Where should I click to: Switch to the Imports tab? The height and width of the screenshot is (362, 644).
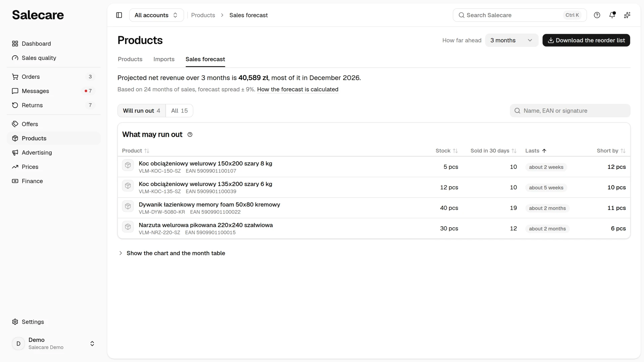pyautogui.click(x=164, y=59)
